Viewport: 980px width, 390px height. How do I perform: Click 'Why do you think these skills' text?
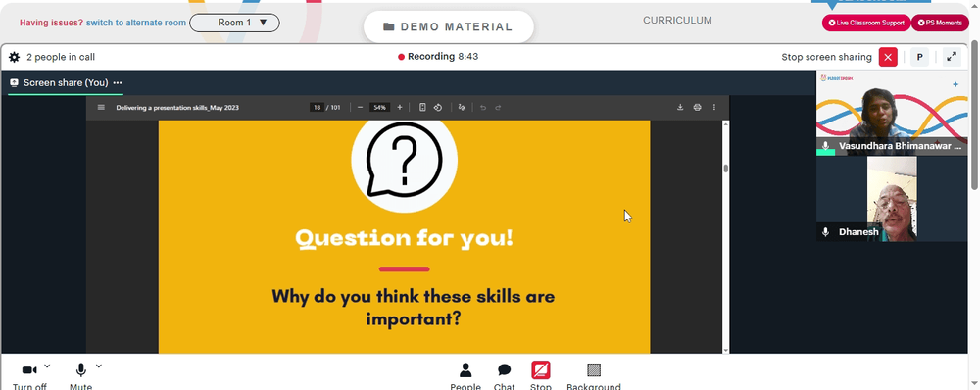(x=414, y=296)
